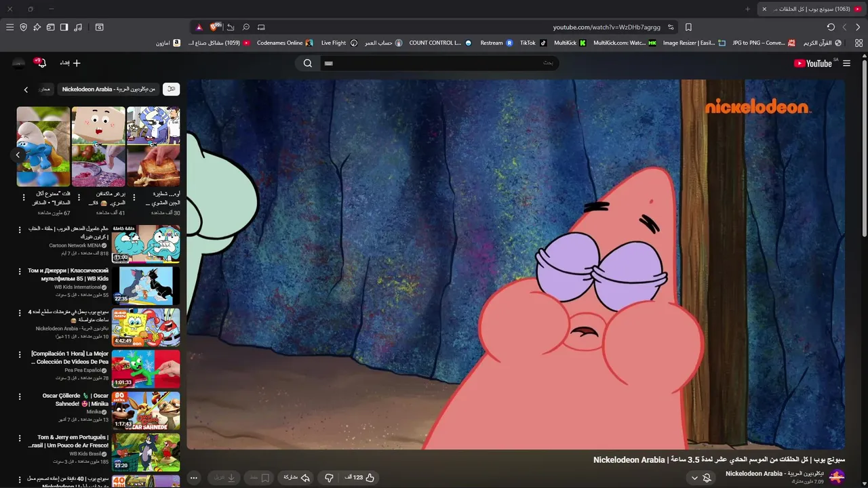Viewport: 868px width, 488px height.
Task: Click the Create plus button
Action: tap(68, 63)
